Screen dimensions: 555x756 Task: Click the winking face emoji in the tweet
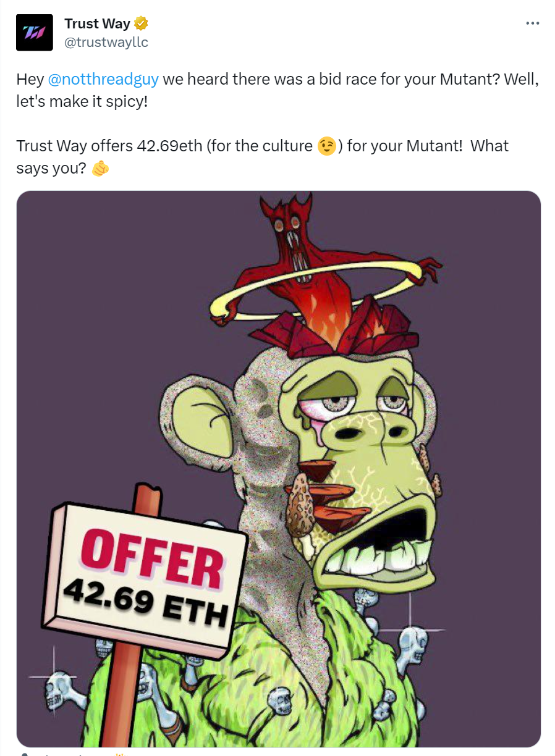coord(327,146)
